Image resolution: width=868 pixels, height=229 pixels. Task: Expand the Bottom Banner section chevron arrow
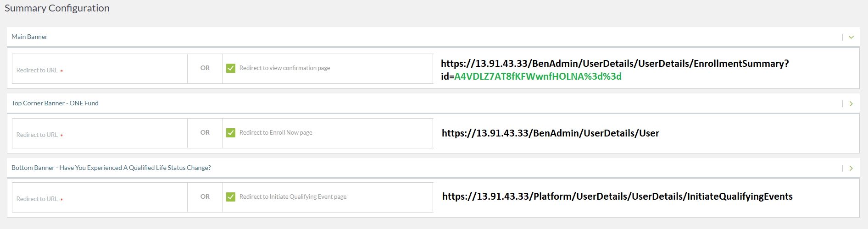click(x=851, y=168)
